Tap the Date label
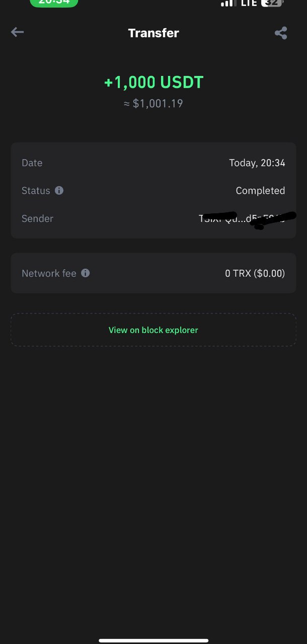307x644 pixels. 32,163
